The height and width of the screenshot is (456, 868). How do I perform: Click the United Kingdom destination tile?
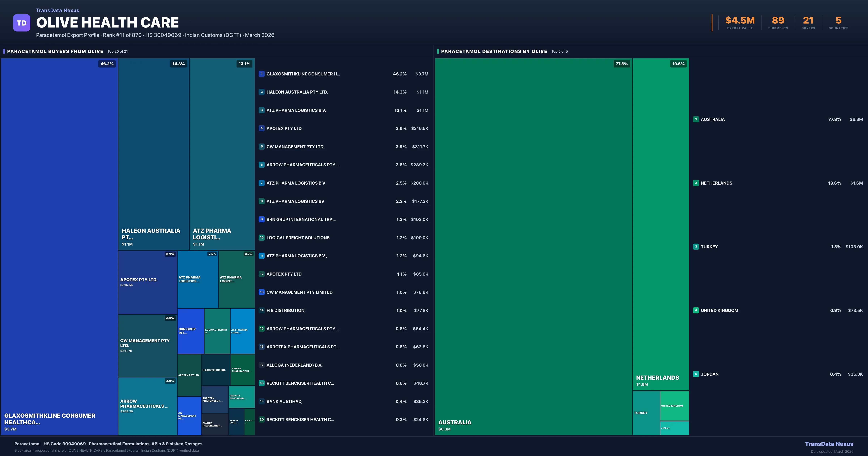[674, 406]
